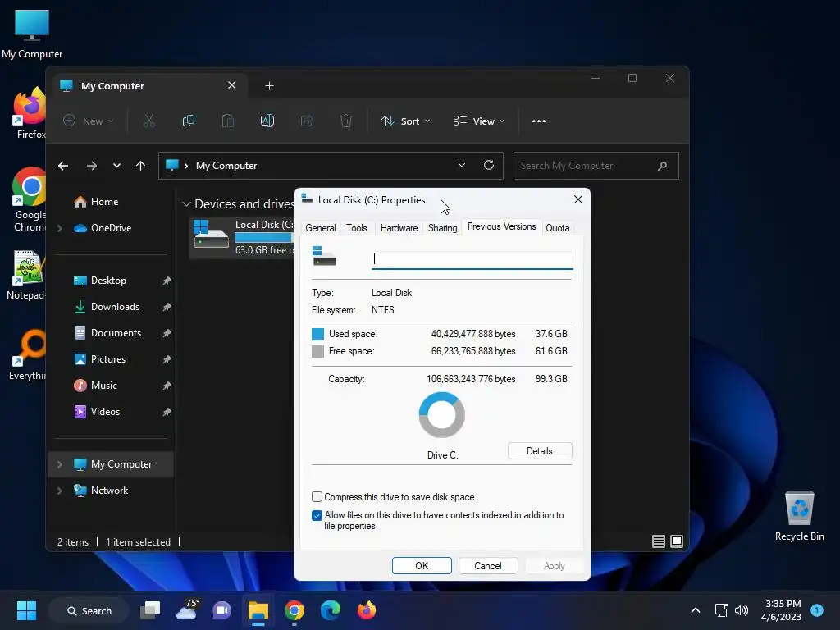Expand the address bar history dropdown
Image resolution: width=840 pixels, height=630 pixels.
[x=462, y=165]
